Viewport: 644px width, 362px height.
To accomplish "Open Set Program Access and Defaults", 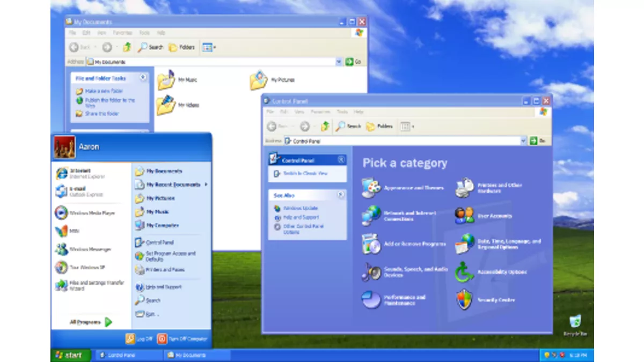I will (166, 256).
